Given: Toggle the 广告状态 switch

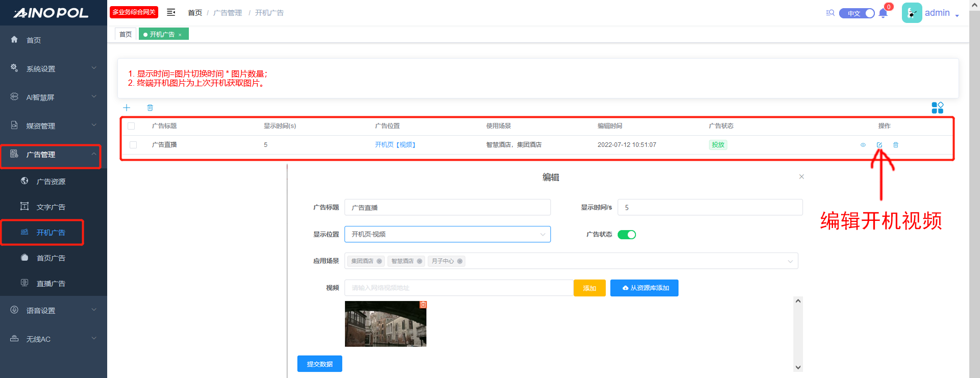Looking at the screenshot, I should (x=626, y=235).
